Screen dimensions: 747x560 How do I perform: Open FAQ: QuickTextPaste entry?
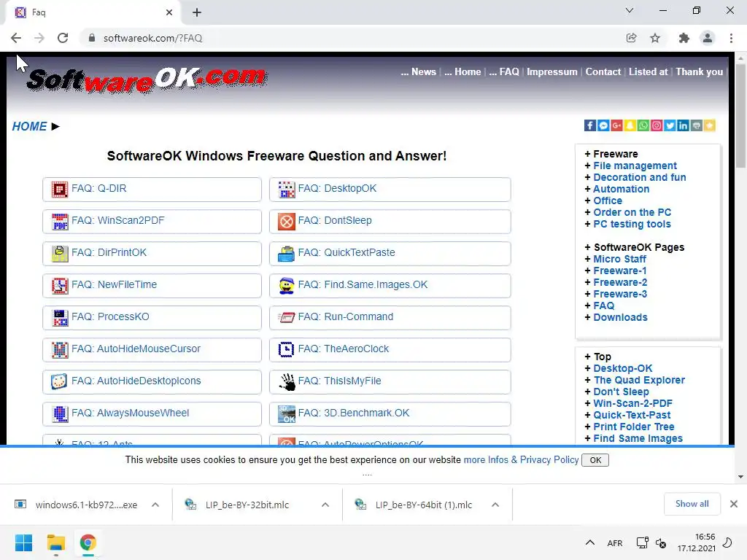coord(390,253)
